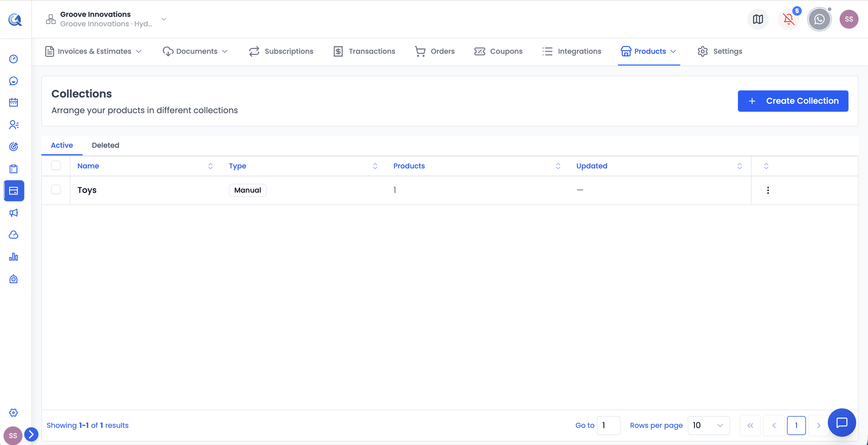Open muted notifications bell with badge 5
Viewport: 868px width, 445px height.
click(788, 19)
